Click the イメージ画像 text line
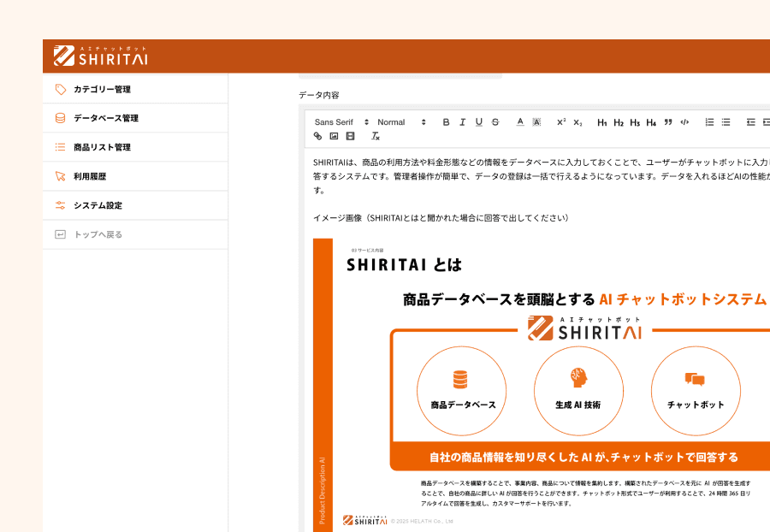770x532 pixels. (441, 218)
